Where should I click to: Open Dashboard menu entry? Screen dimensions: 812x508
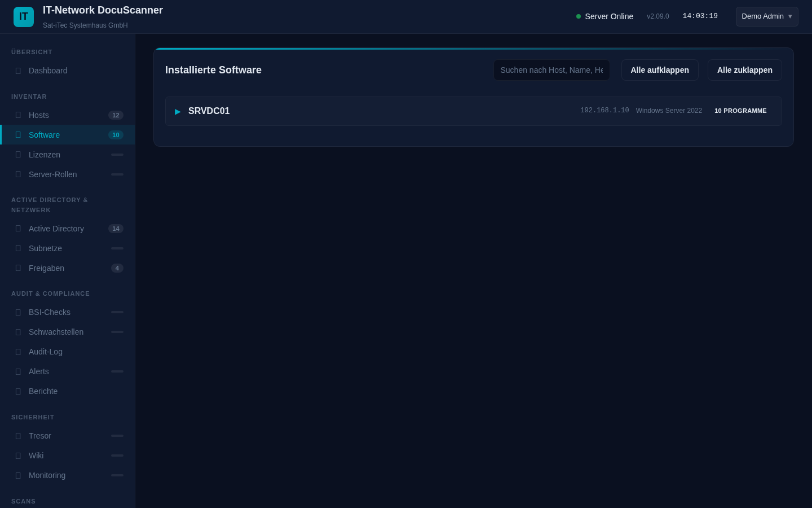[68, 71]
